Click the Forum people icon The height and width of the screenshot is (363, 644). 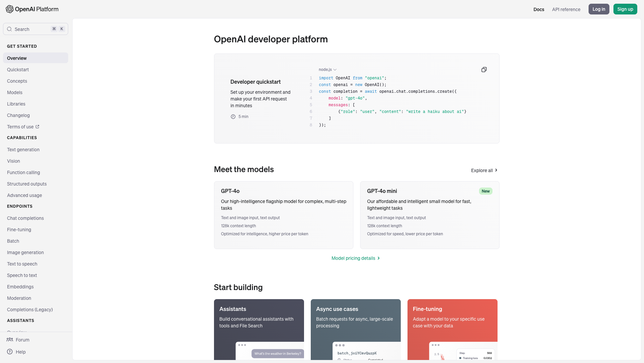[10, 340]
